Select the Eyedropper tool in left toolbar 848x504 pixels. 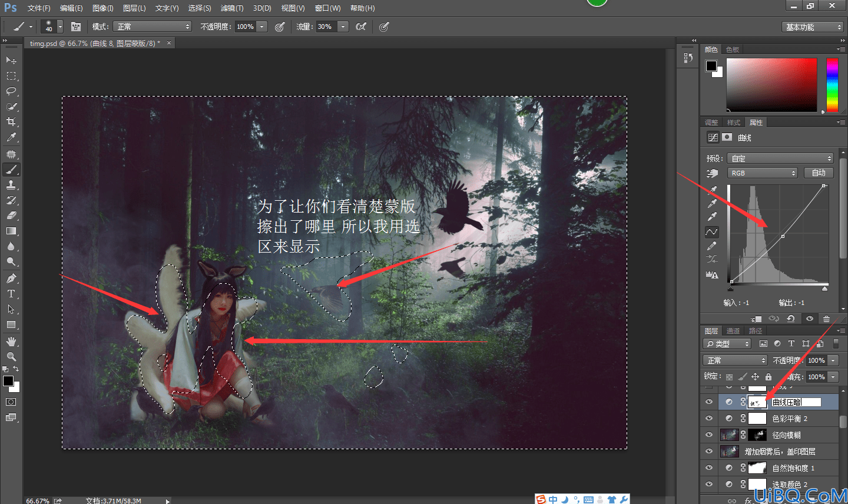[x=11, y=137]
